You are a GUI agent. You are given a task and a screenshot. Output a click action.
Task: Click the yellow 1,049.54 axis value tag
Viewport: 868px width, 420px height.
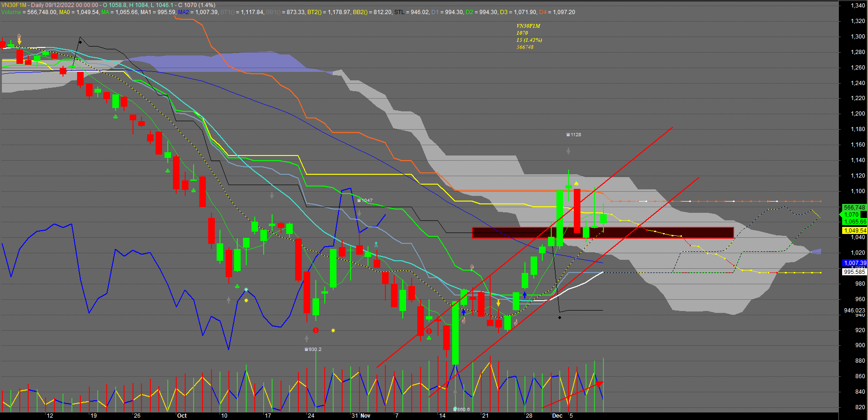tap(854, 231)
